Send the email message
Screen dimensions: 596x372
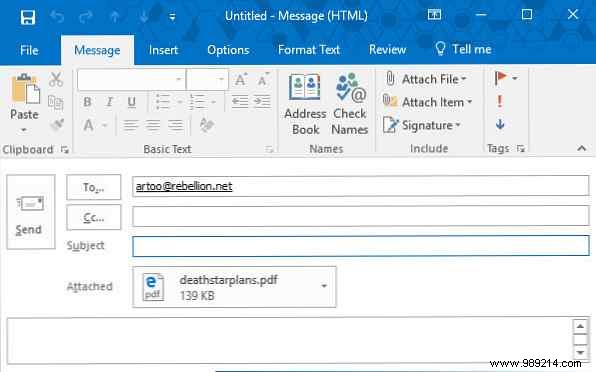[x=31, y=212]
